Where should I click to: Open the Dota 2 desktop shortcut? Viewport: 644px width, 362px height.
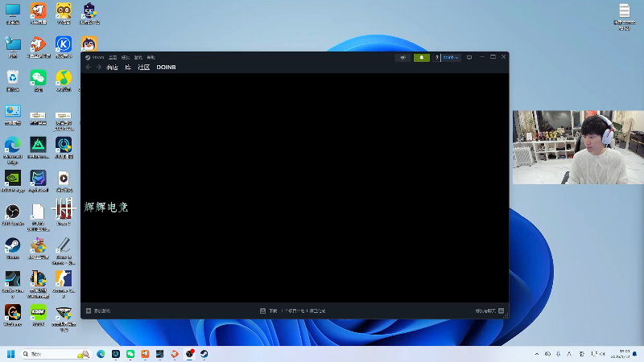64,212
